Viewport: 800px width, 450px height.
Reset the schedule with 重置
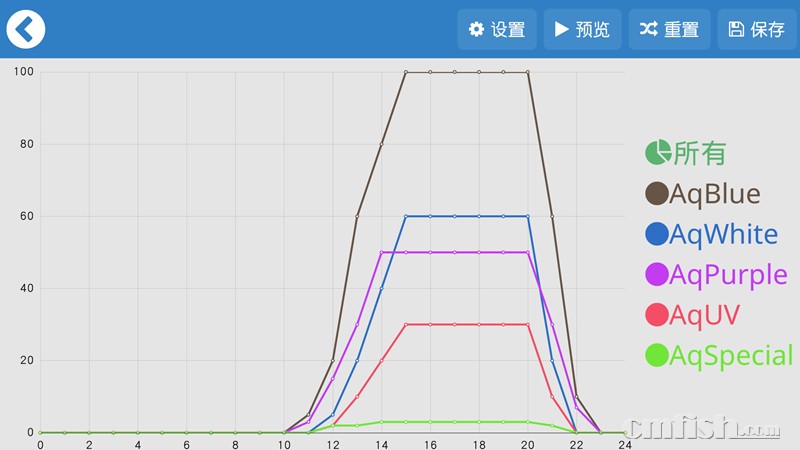pyautogui.click(x=669, y=29)
